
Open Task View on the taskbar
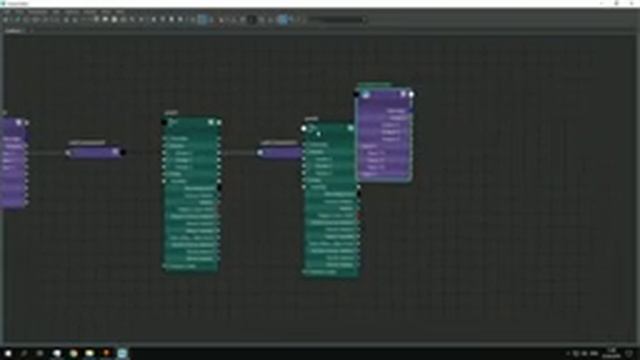pos(40,353)
